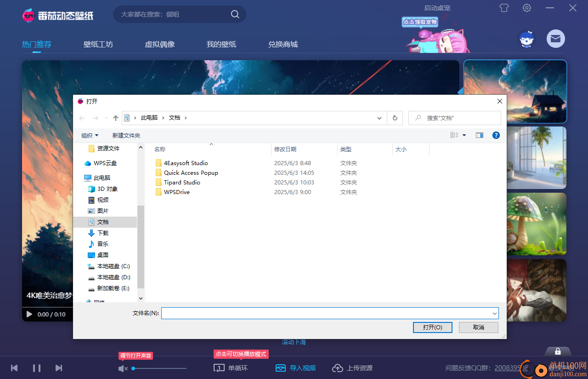Image resolution: width=588 pixels, height=379 pixels.
Task: Switch to 壁纸工坊 tab
Action: (x=98, y=44)
